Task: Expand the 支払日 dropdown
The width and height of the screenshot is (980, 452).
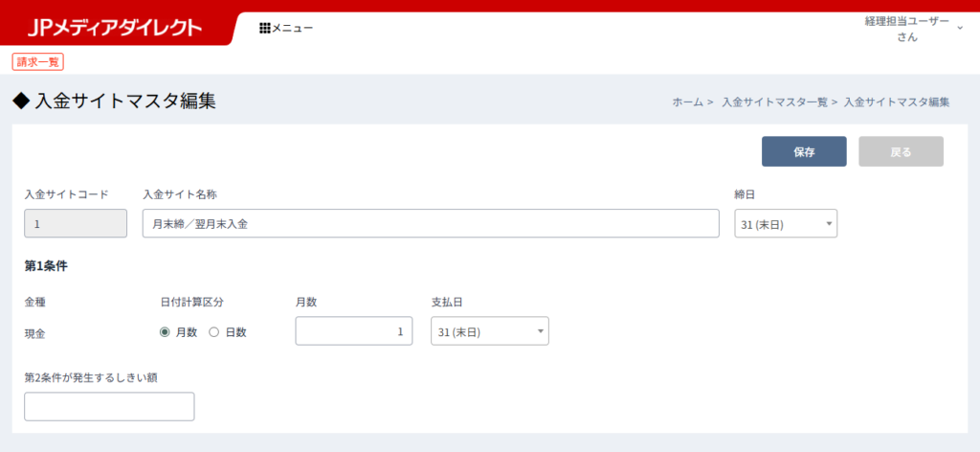Action: (490, 331)
